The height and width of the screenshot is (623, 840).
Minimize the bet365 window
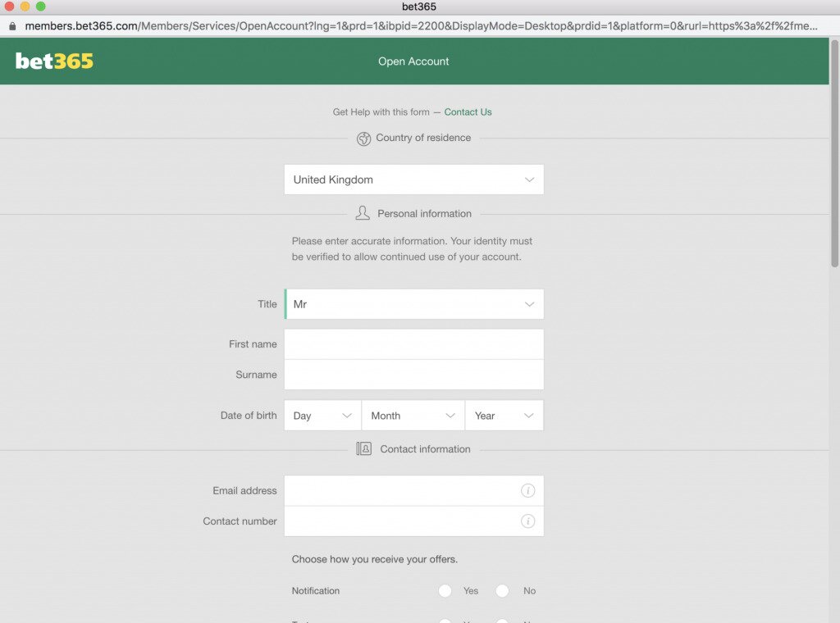(25, 7)
